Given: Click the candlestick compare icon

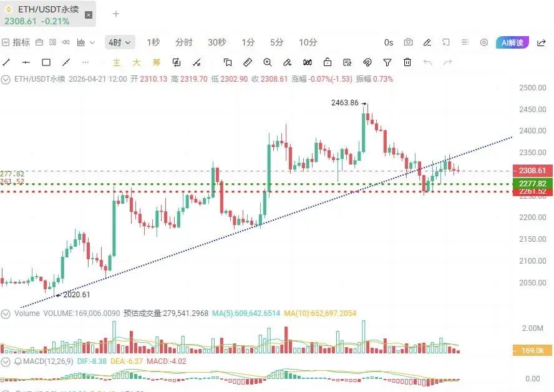Looking at the screenshot, I should point(308,62).
